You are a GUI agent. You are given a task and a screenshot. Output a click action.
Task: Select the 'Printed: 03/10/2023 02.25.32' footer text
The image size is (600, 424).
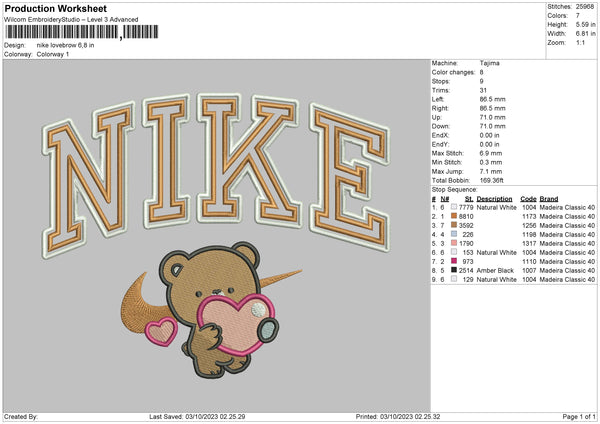[x=398, y=416]
